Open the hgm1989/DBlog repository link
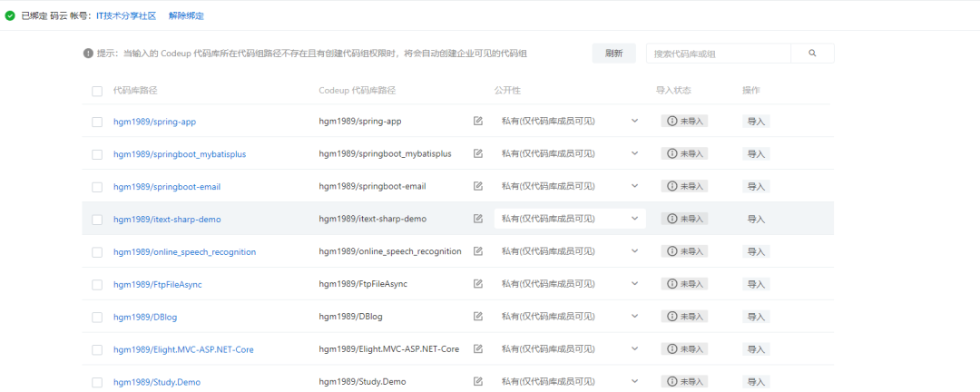The image size is (980, 392). [x=145, y=317]
